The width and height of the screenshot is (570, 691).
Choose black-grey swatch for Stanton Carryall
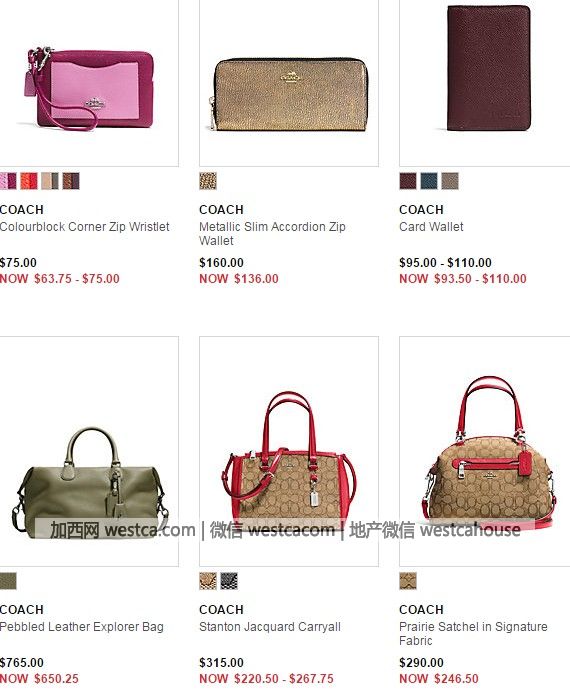click(229, 581)
